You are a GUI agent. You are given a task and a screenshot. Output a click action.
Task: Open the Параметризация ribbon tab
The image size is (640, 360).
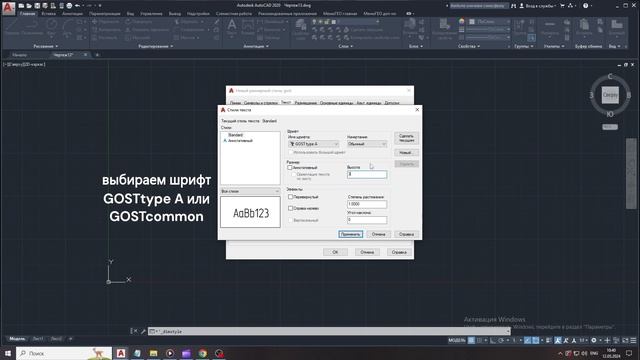(x=105, y=13)
